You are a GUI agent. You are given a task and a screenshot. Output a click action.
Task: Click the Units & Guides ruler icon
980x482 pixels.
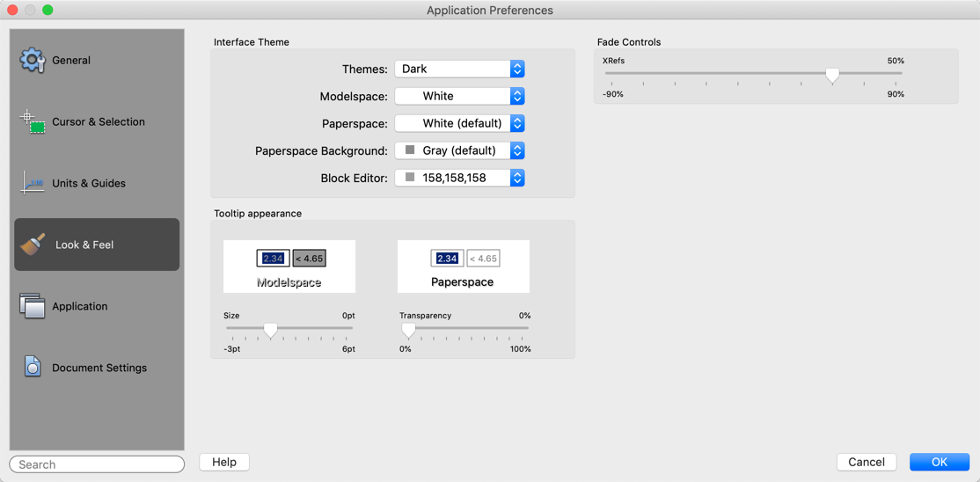tap(33, 183)
